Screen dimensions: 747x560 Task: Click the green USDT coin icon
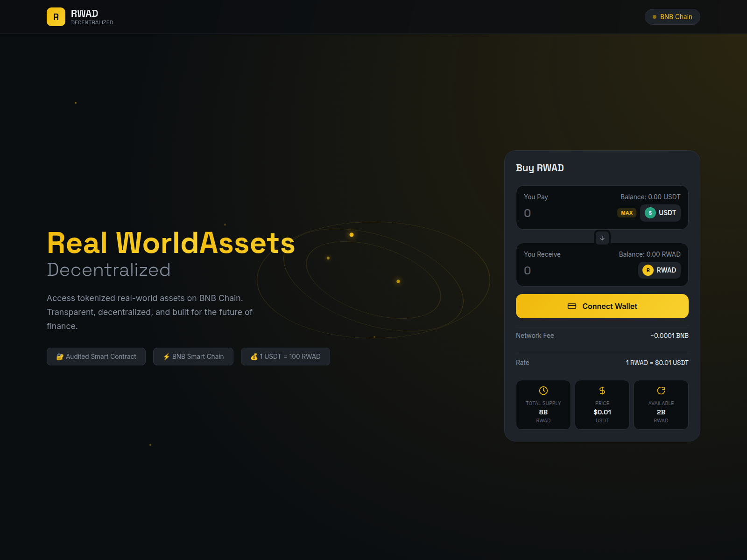pyautogui.click(x=650, y=213)
